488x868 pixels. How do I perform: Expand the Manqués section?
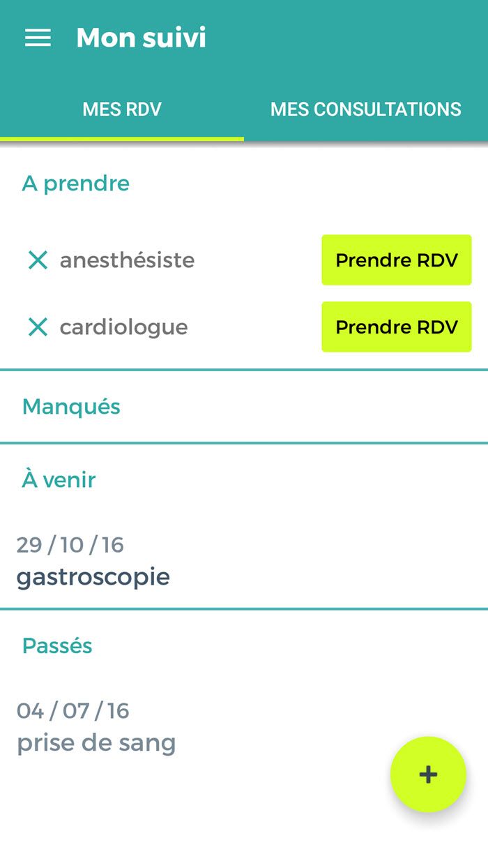71,406
